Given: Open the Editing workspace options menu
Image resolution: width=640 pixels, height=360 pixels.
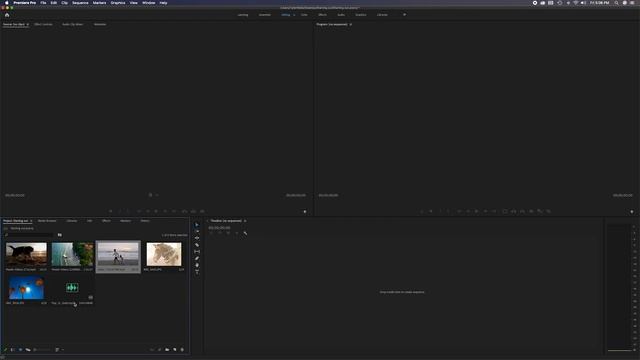Looking at the screenshot, I should tap(294, 15).
